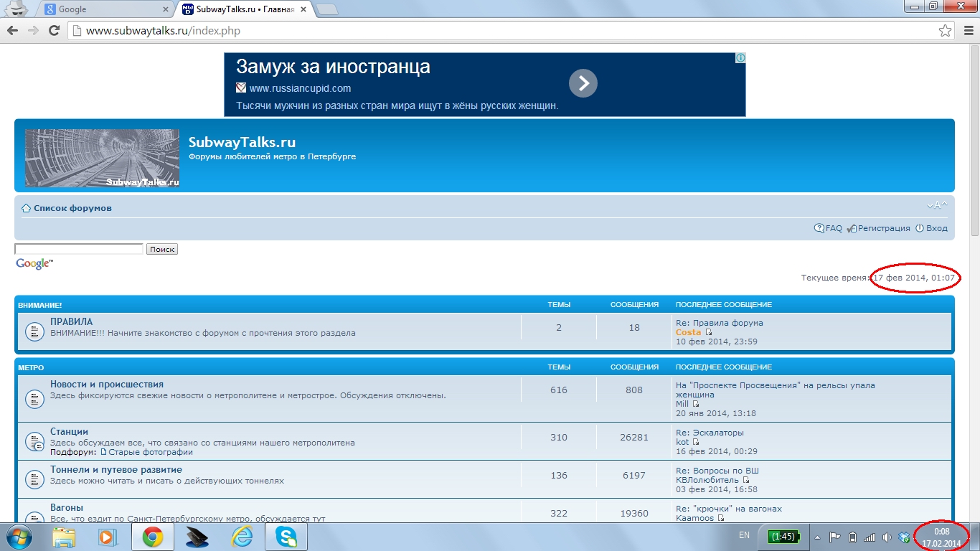Click the browser reload page icon
980x551 pixels.
coord(54,31)
